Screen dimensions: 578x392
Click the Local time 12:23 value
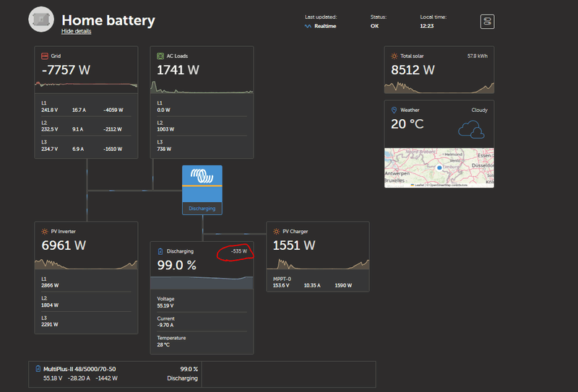427,26
